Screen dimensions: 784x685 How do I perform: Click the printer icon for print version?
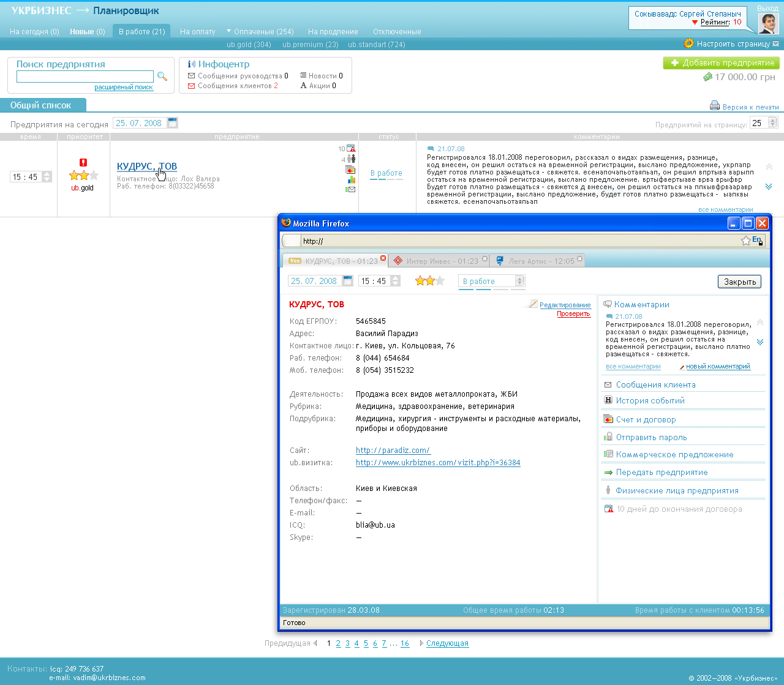click(x=715, y=106)
